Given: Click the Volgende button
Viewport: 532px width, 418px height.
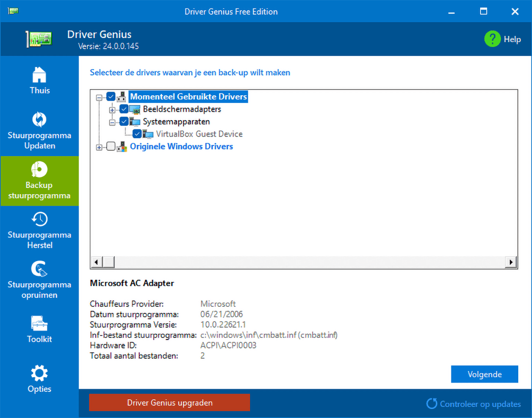Looking at the screenshot, I should 485,374.
